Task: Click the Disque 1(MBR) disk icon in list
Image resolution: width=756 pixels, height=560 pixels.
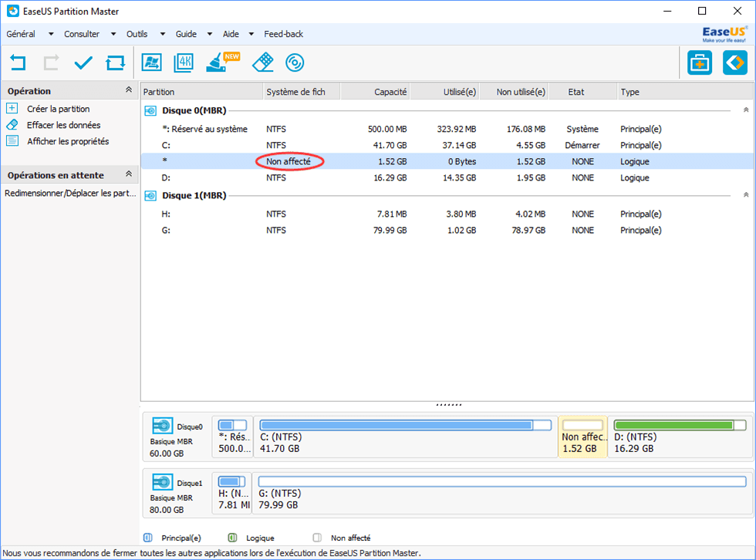Action: (150, 196)
